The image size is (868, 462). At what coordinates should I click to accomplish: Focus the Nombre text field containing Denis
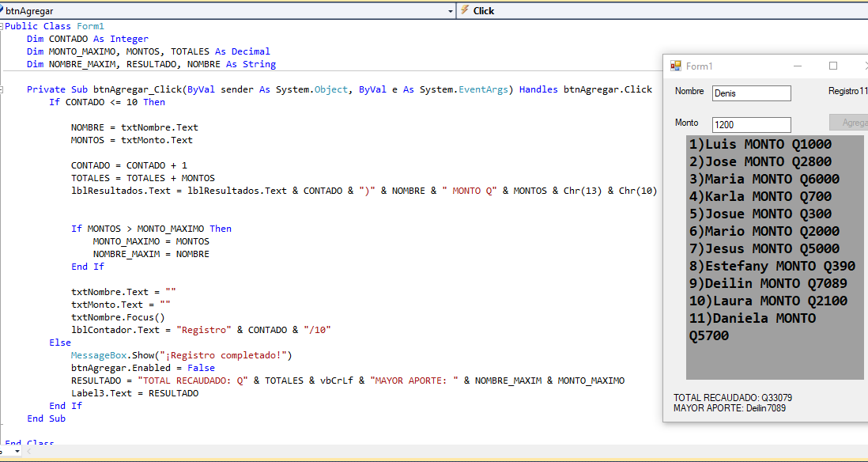[x=751, y=93]
